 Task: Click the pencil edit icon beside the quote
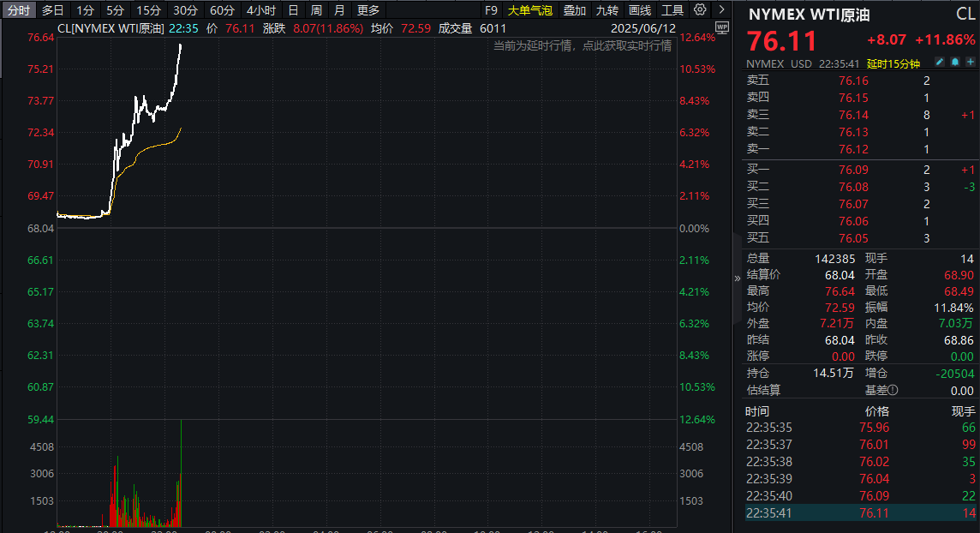tap(940, 61)
